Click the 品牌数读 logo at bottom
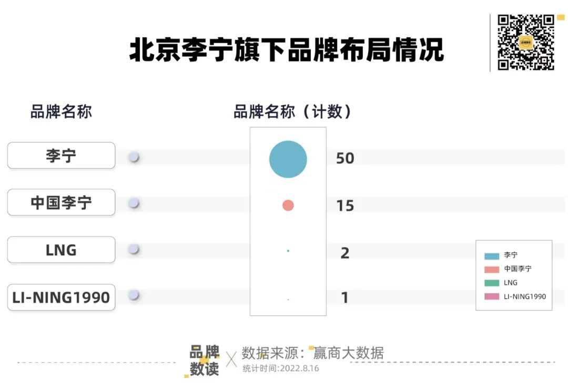568x392 pixels. (x=204, y=360)
